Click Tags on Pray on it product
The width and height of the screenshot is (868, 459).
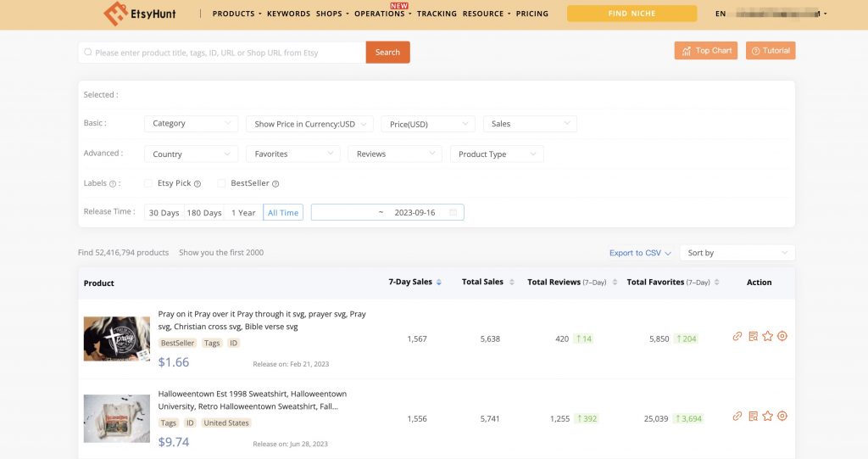(x=212, y=343)
